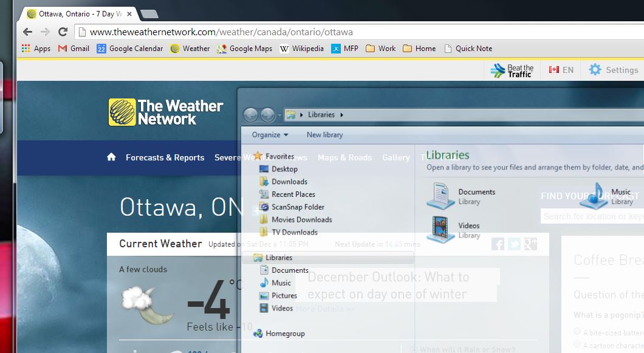The image size is (644, 353).
Task: Switch to the Ottawa, Ontario browser tab
Action: coord(79,14)
